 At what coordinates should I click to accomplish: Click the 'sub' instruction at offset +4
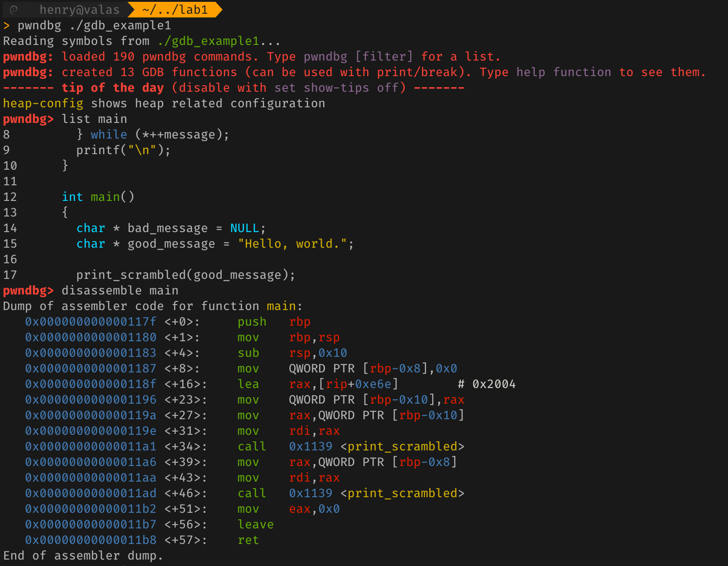point(248,353)
